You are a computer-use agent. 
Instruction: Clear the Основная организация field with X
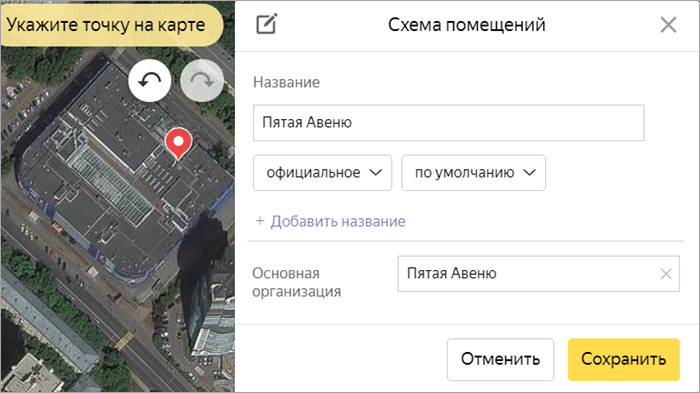tap(666, 274)
